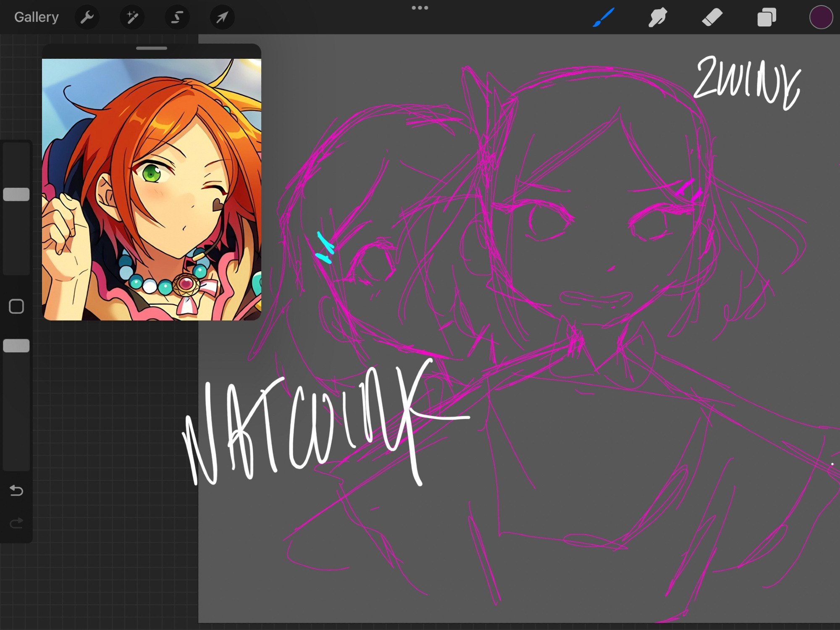
Task: Click the reference window grab handle
Action: tap(152, 48)
